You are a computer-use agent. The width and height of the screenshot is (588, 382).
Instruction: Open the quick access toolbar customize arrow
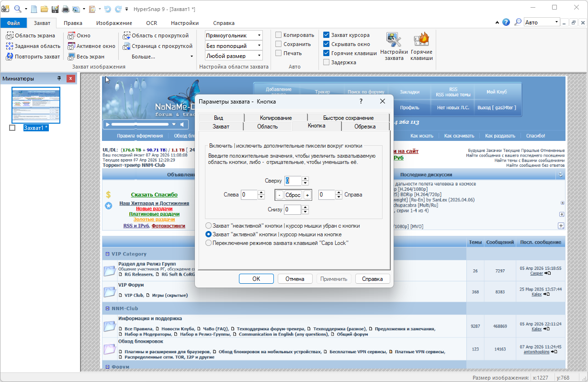tap(126, 9)
